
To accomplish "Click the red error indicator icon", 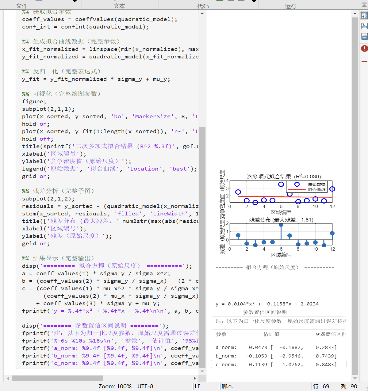I will [364, 49].
